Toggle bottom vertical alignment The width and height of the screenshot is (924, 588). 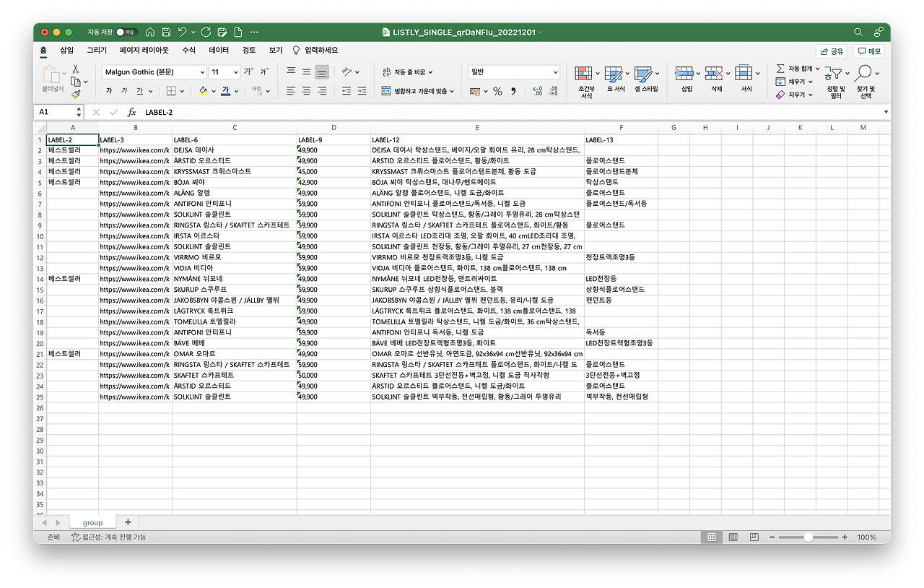click(x=322, y=72)
